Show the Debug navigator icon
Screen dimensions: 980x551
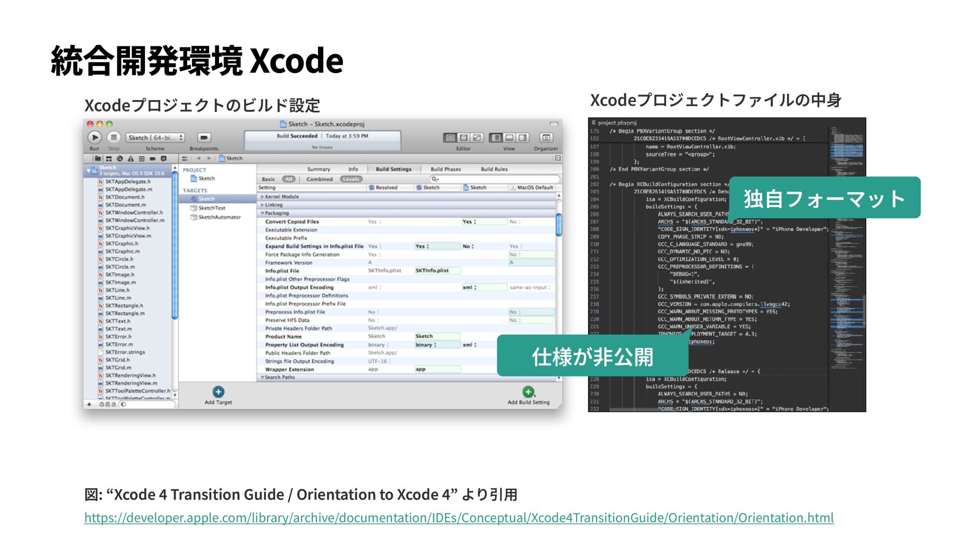click(142, 159)
